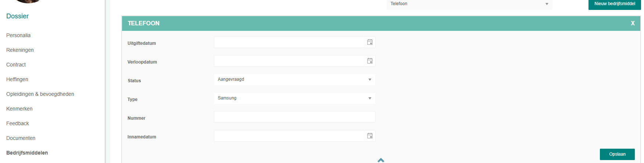Open the Verloopdatum calendar picker
The height and width of the screenshot is (163, 644).
pos(370,61)
